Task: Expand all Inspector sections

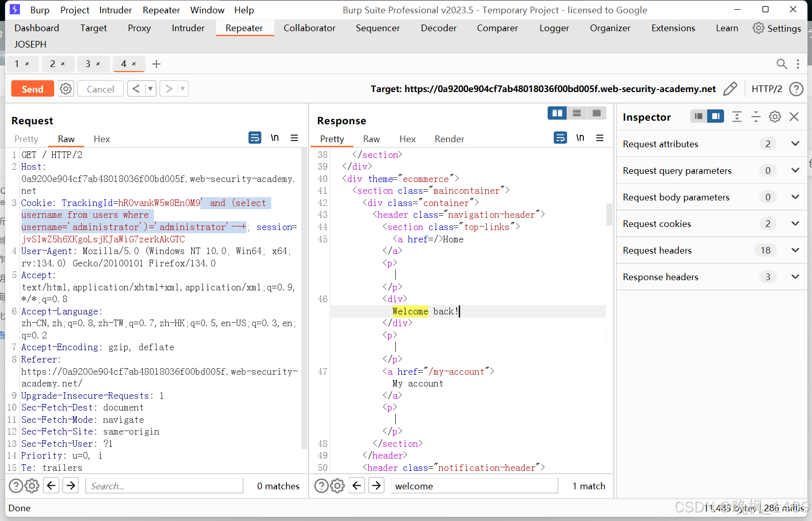Action: click(737, 117)
